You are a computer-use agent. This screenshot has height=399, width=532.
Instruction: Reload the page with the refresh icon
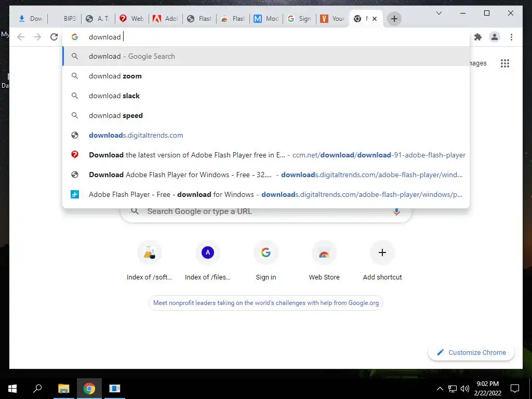54,37
